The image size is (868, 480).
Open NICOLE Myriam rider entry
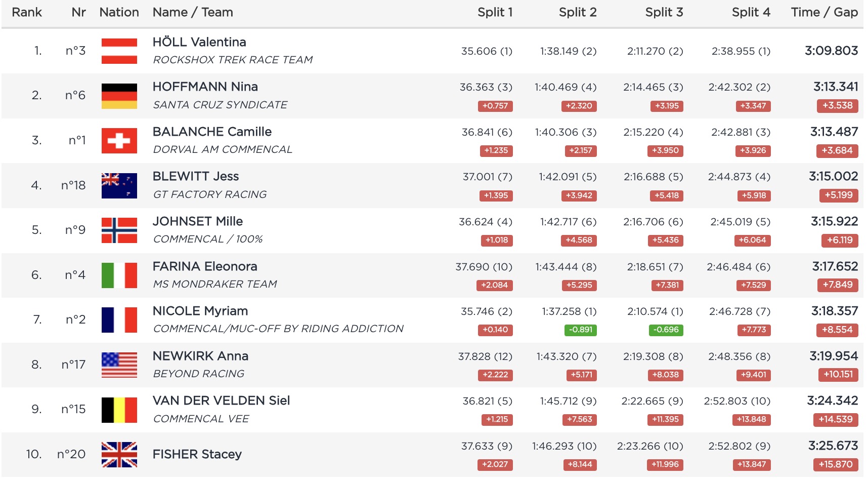pyautogui.click(x=200, y=311)
